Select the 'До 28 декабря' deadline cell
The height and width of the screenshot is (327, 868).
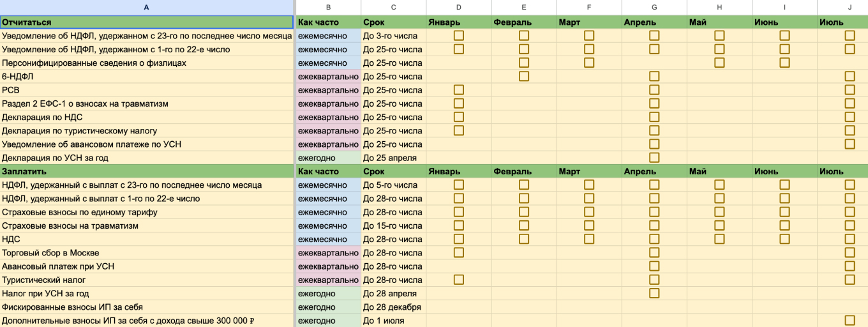pyautogui.click(x=393, y=307)
